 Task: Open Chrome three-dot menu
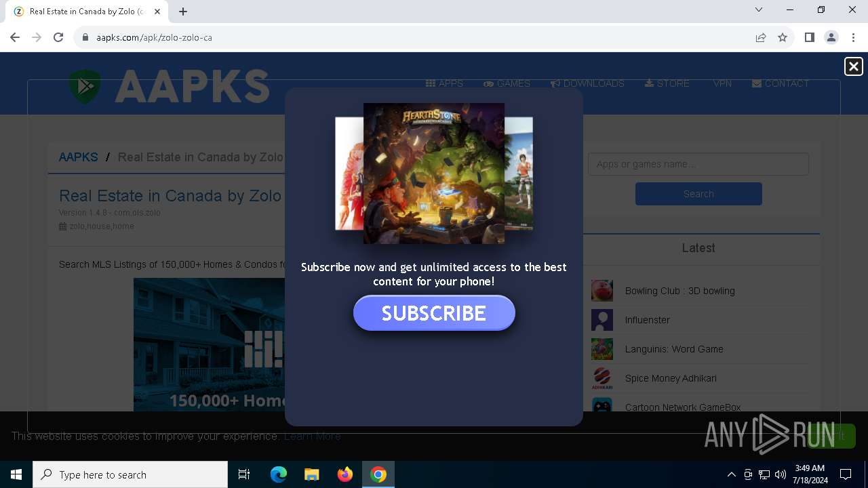tap(853, 37)
